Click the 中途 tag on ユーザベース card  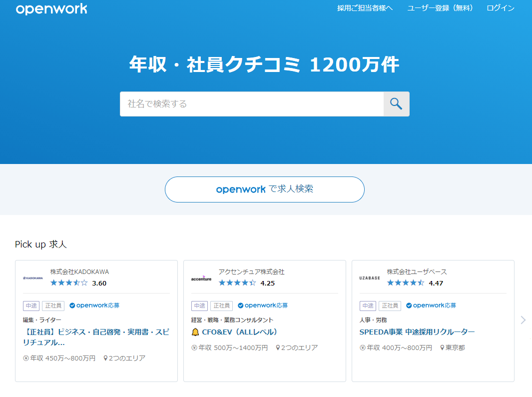[x=368, y=305]
